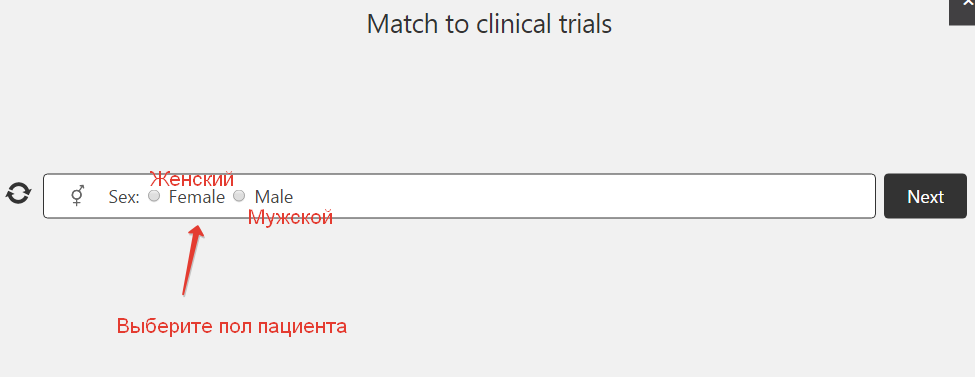Click the red Мужской annotation
This screenshot has height=377, width=975.
(290, 217)
